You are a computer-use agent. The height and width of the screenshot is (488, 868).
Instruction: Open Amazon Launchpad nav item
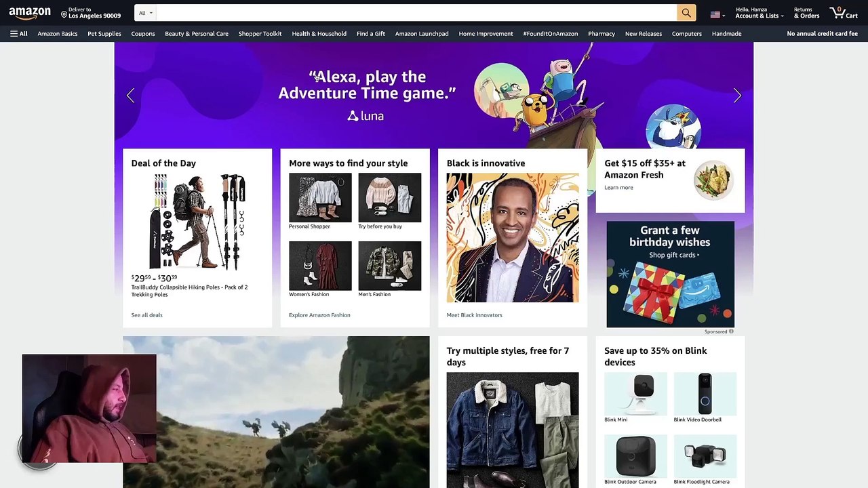coord(422,33)
